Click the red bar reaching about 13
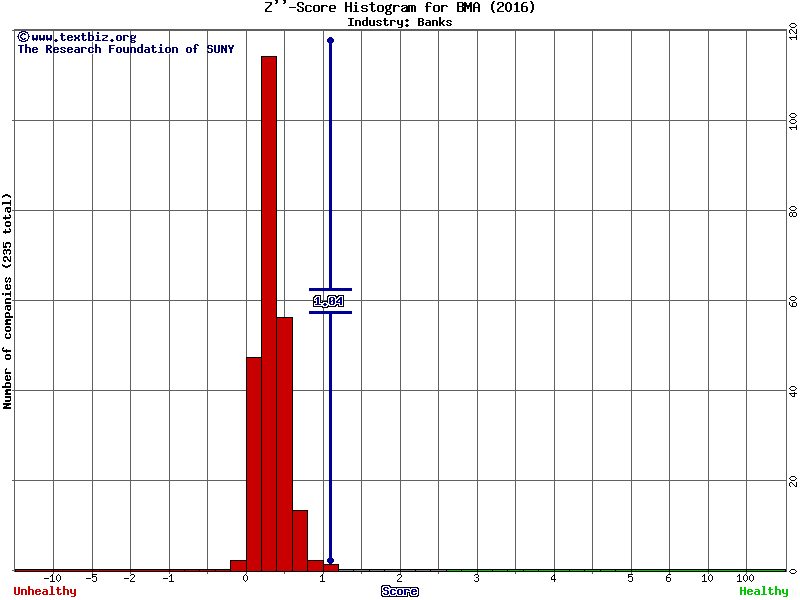The height and width of the screenshot is (600, 800). (300, 541)
